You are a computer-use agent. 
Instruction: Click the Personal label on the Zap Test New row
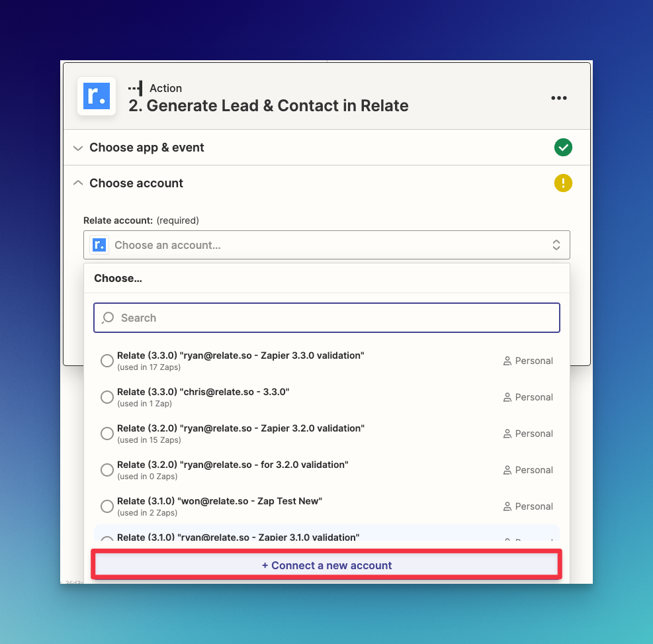point(534,506)
